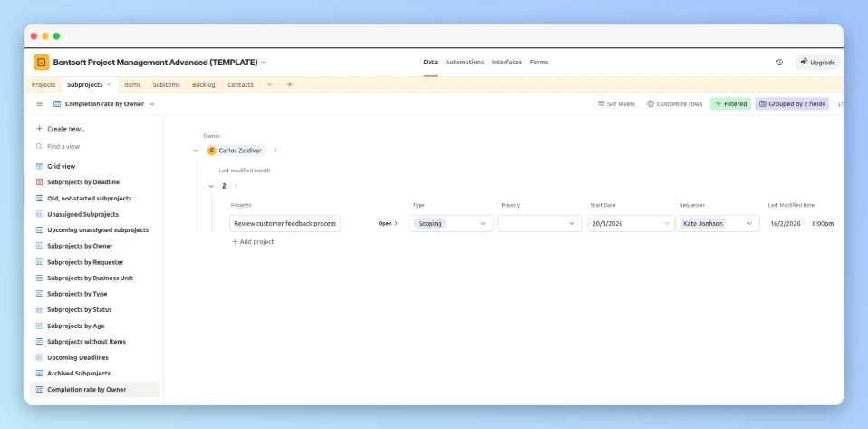Open the empty Priority dropdown
The width and height of the screenshot is (868, 429).
(x=540, y=223)
